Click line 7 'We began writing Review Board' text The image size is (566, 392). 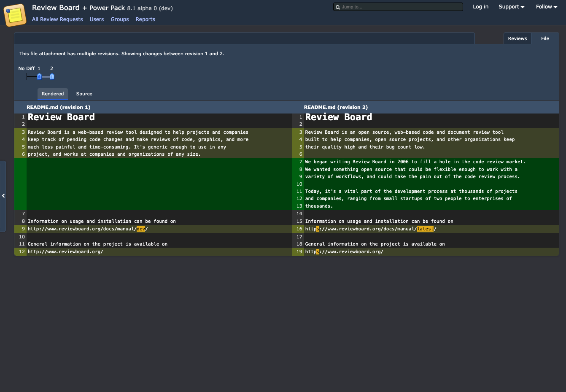(x=415, y=162)
